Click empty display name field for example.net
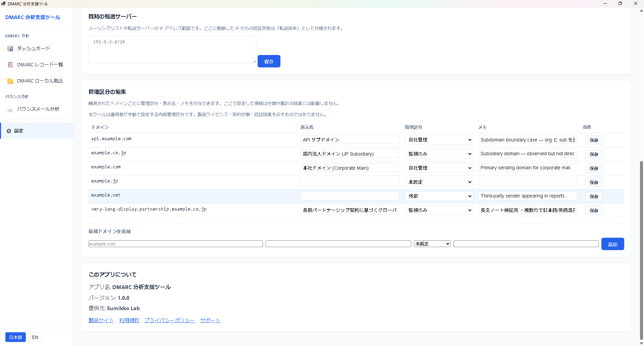 [x=350, y=196]
